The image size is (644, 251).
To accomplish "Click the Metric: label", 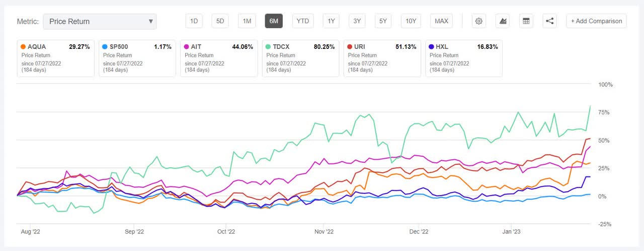I will pyautogui.click(x=28, y=21).
